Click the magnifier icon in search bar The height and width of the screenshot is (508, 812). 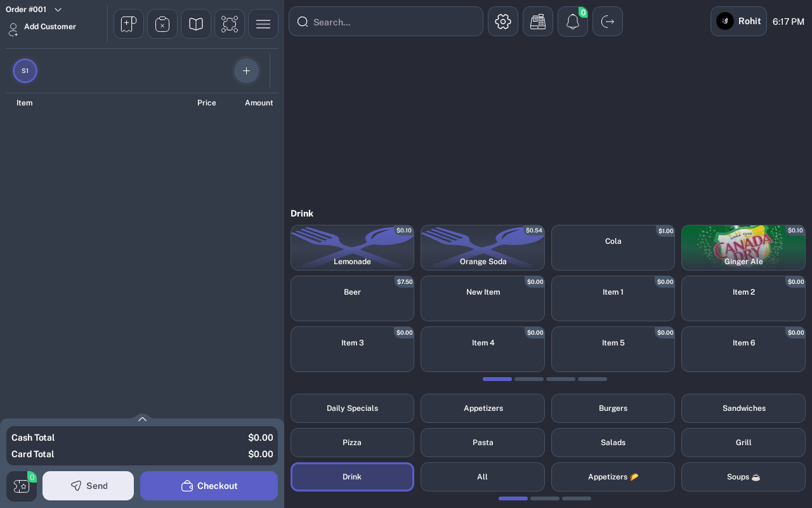pos(303,22)
